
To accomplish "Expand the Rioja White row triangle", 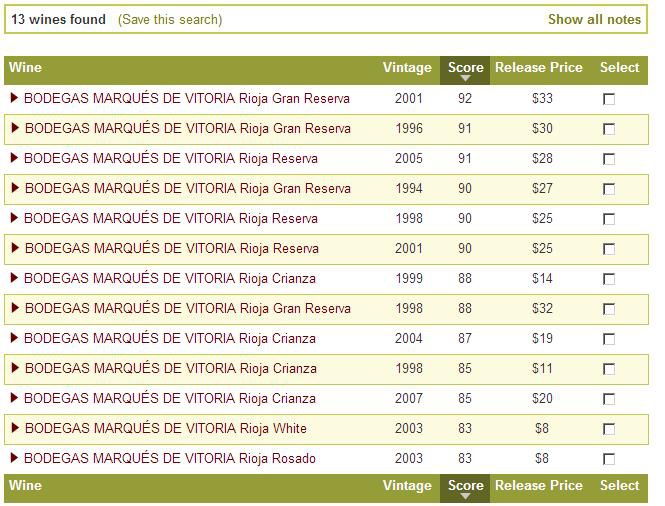I will pyautogui.click(x=15, y=428).
